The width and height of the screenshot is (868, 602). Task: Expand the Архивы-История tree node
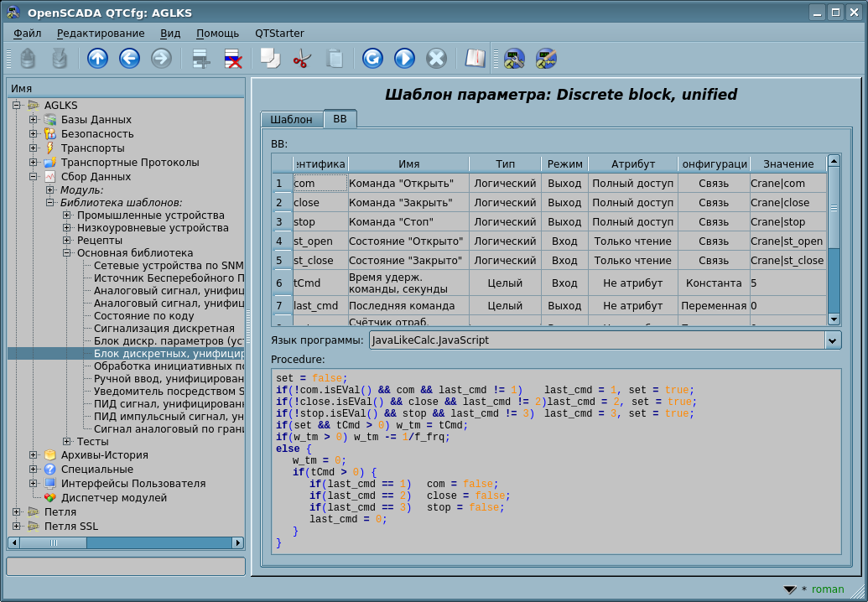34,455
